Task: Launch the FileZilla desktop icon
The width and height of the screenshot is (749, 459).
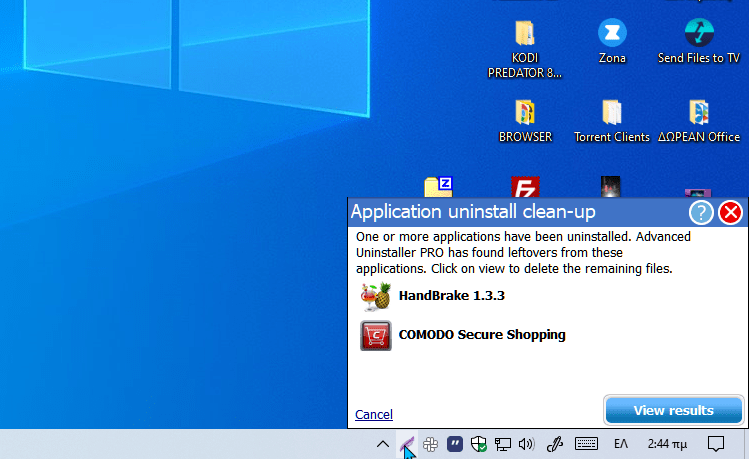Action: [x=525, y=187]
